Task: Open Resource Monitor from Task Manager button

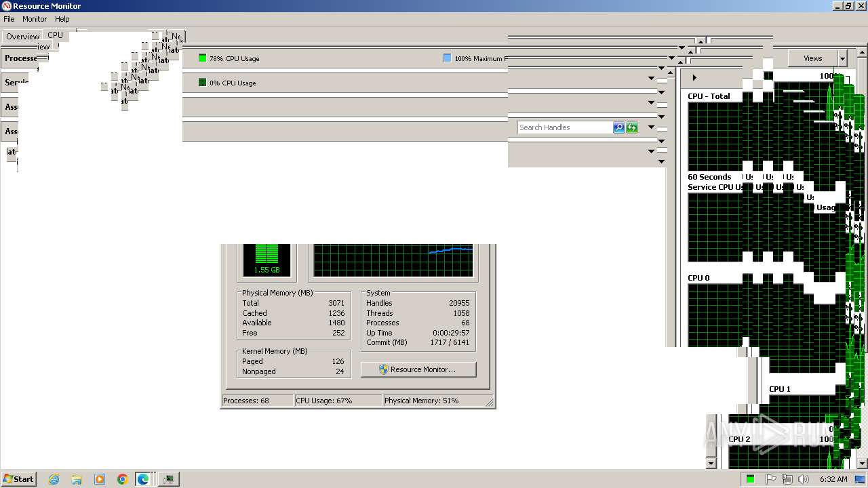Action: [418, 369]
